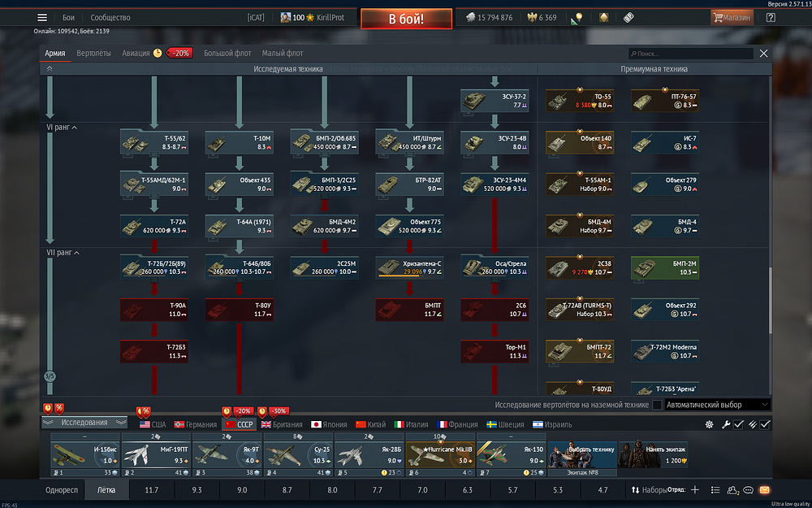Add a squad member with plus icon

point(695,490)
